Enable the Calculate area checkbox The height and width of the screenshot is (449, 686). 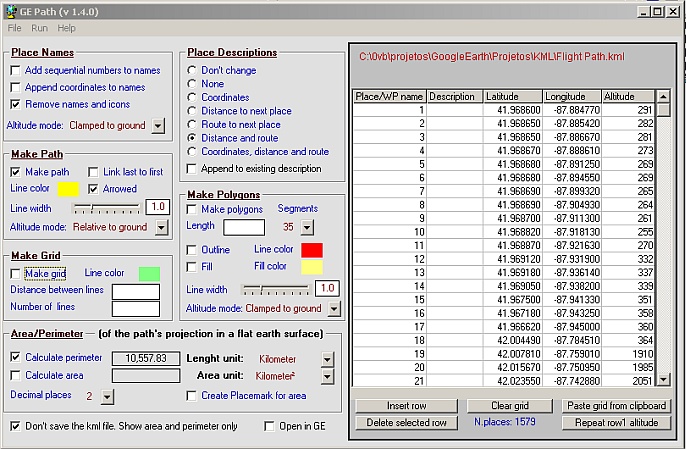pyautogui.click(x=15, y=375)
